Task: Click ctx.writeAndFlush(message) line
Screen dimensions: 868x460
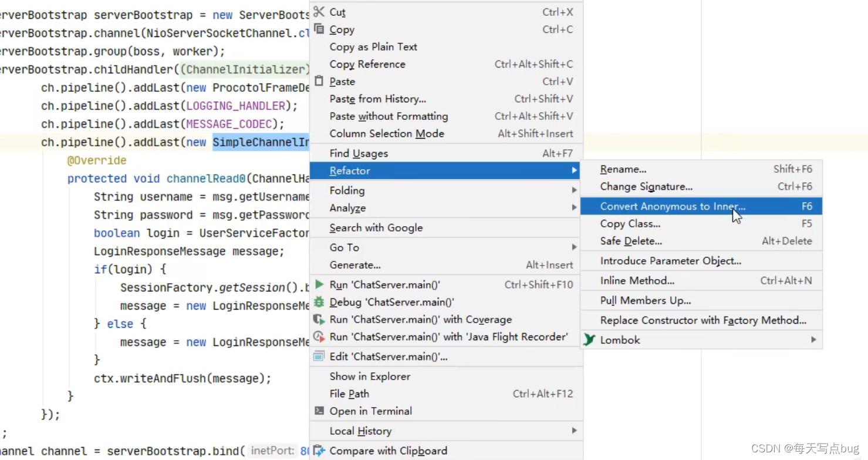Action: point(183,378)
